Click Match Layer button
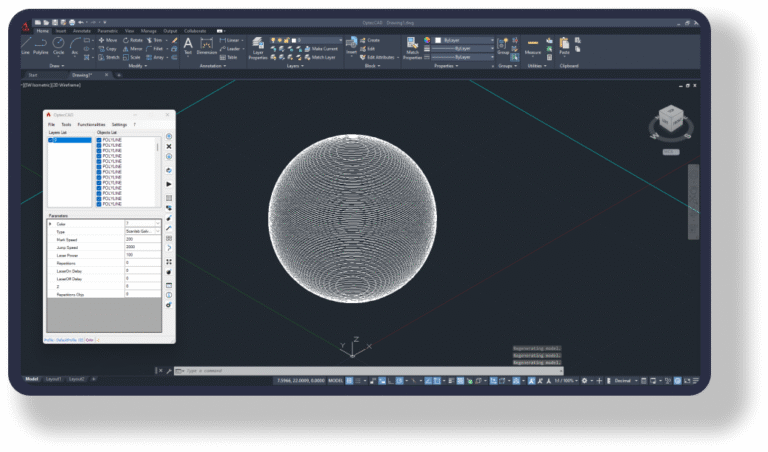The width and height of the screenshot is (768, 452). click(x=320, y=57)
